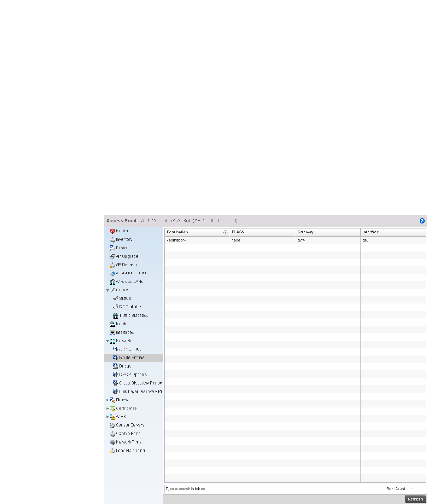Open DHCP Options label

click(x=133, y=374)
